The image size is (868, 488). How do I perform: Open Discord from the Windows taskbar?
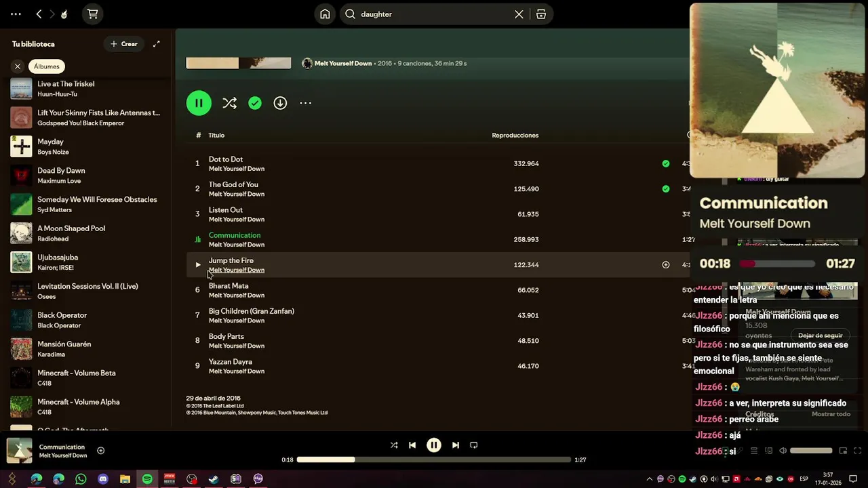pyautogui.click(x=103, y=479)
